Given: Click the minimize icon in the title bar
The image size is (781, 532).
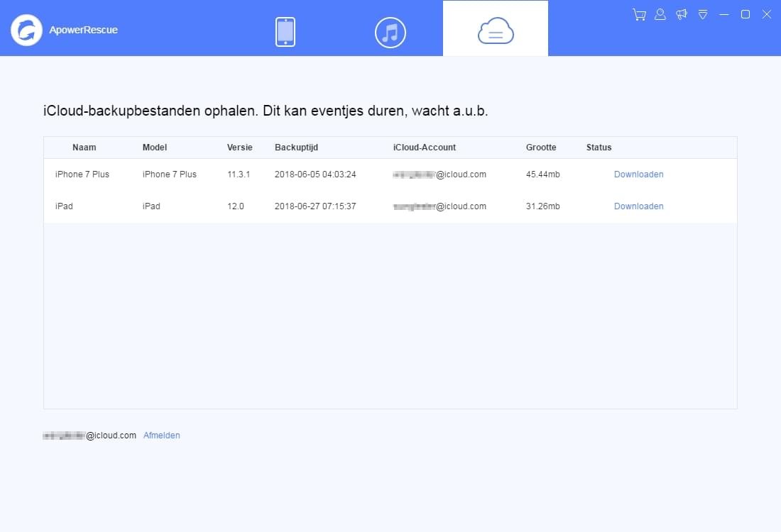Looking at the screenshot, I should click(723, 14).
